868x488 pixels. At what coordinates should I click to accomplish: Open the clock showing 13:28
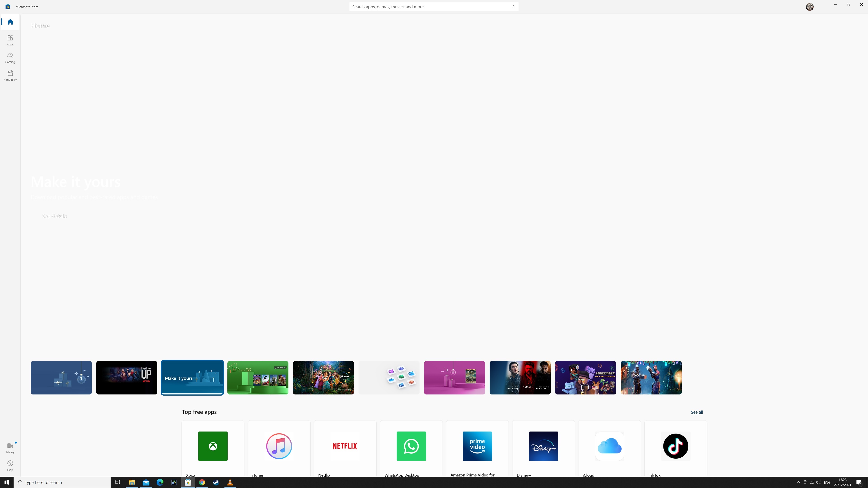842,482
